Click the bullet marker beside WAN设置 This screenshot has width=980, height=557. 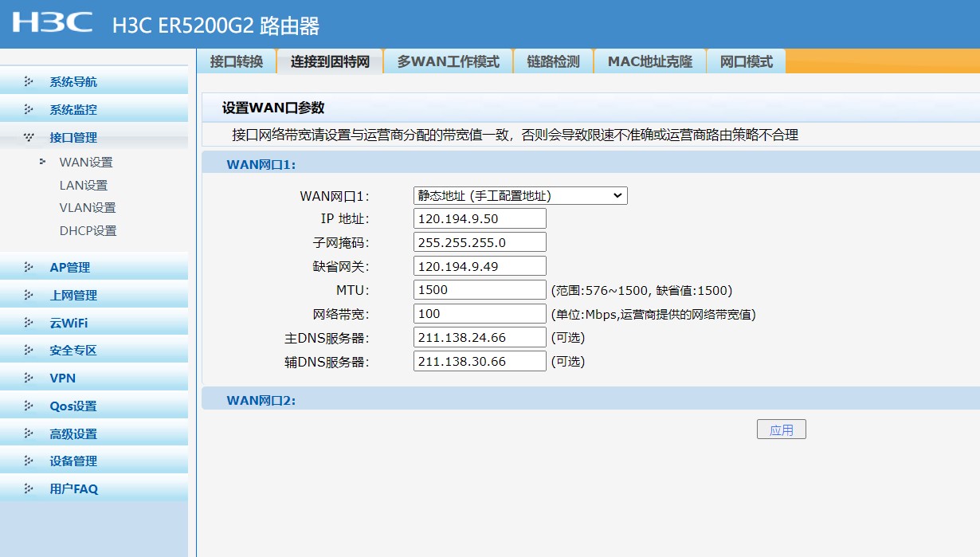click(x=42, y=162)
